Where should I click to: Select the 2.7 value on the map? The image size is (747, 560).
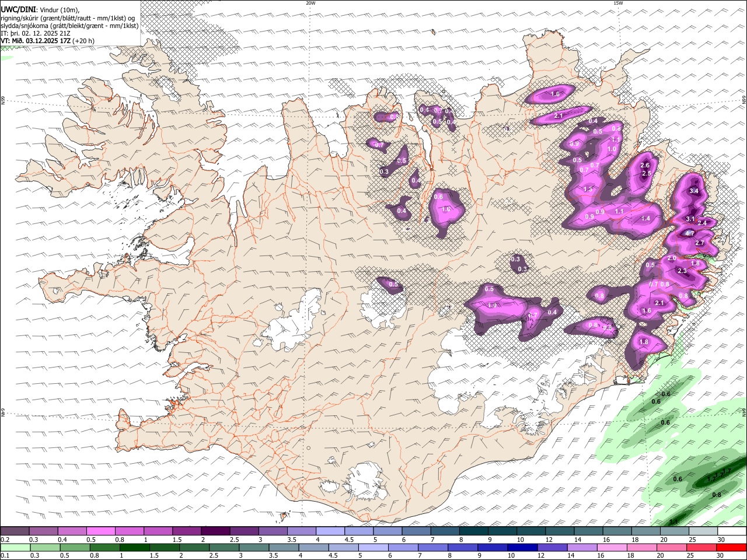[x=700, y=243]
